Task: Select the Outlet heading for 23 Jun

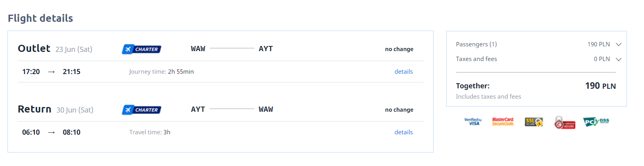Action: [x=34, y=48]
